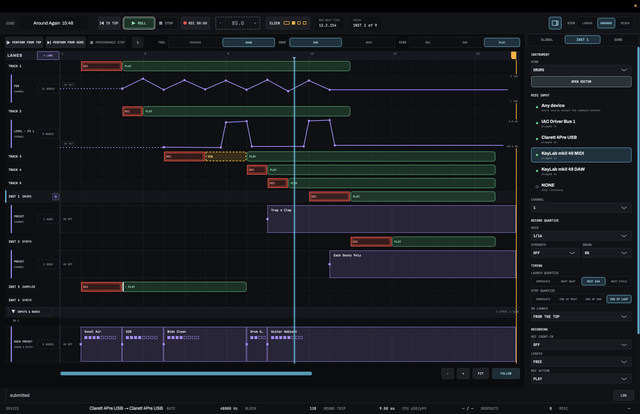This screenshot has height=414, width=640.
Task: Open the Inst 1 inspector tab
Action: pyautogui.click(x=582, y=40)
